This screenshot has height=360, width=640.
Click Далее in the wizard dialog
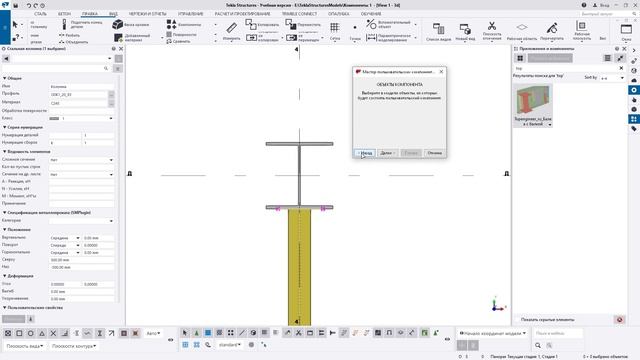pyautogui.click(x=387, y=153)
